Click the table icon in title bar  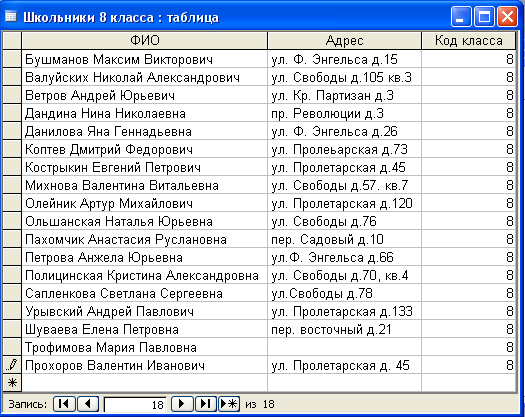pos(11,16)
